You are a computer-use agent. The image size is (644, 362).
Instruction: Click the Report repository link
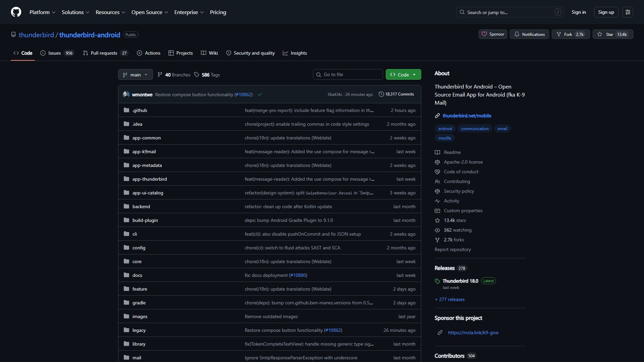click(x=452, y=249)
